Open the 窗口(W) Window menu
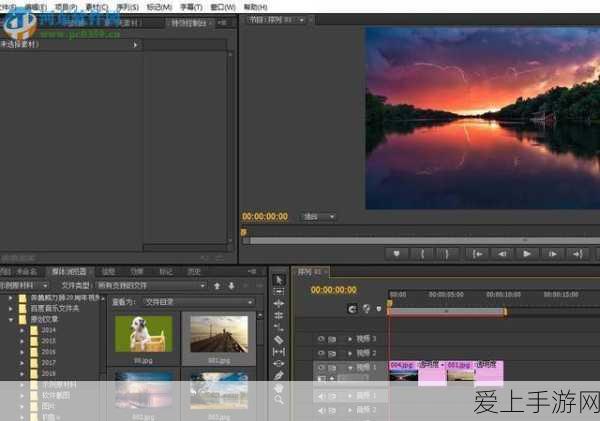600x421 pixels. point(223,7)
